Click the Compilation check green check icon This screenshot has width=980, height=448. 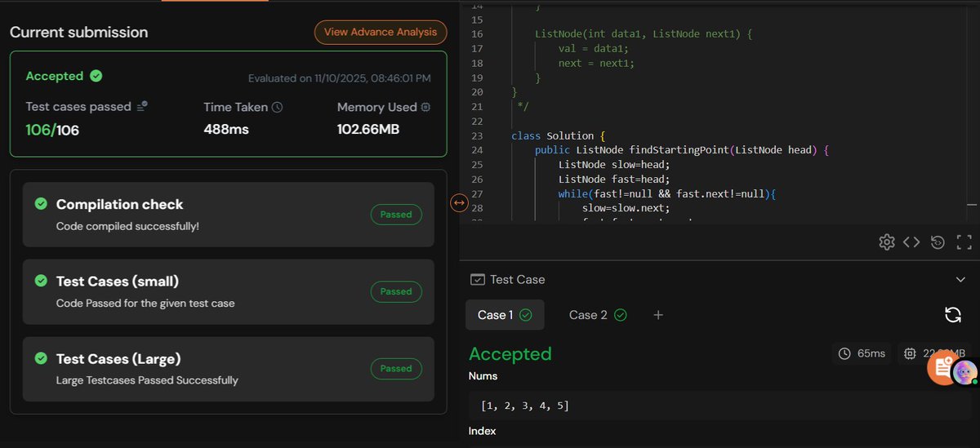point(41,204)
